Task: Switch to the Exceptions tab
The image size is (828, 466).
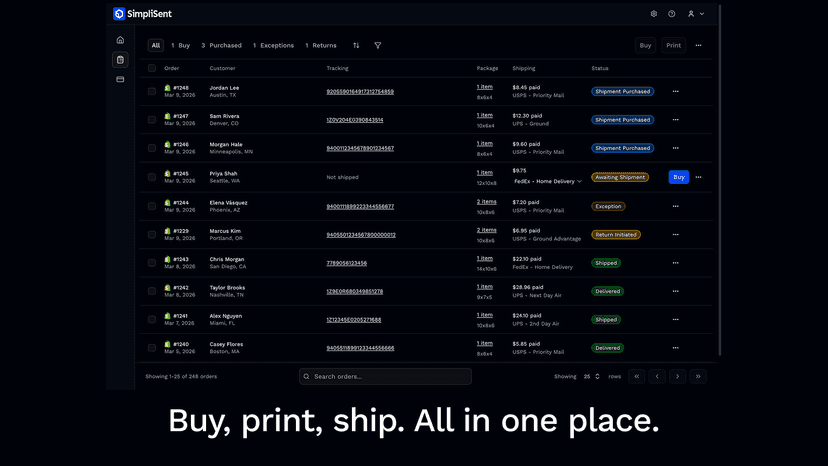Action: pyautogui.click(x=274, y=45)
